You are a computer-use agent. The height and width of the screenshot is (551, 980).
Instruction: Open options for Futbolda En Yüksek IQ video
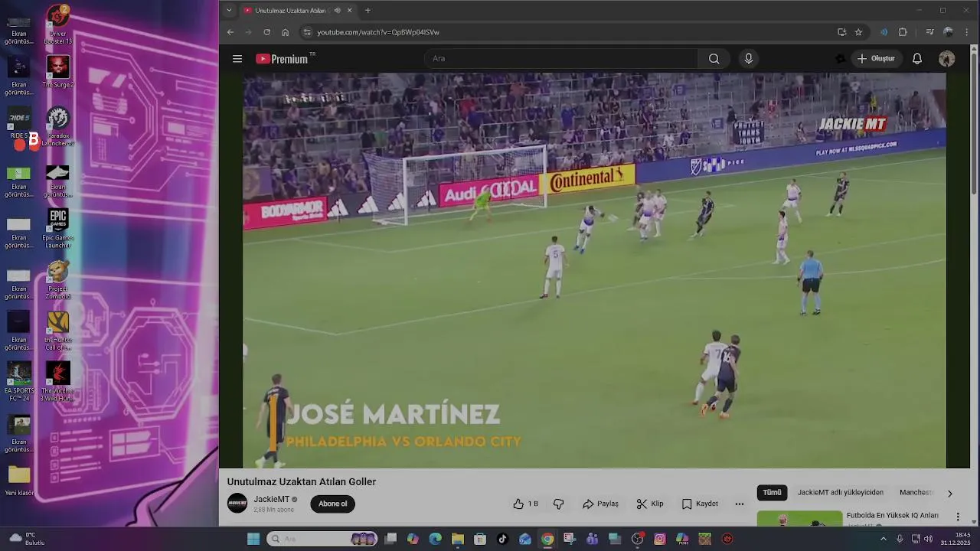tap(957, 517)
